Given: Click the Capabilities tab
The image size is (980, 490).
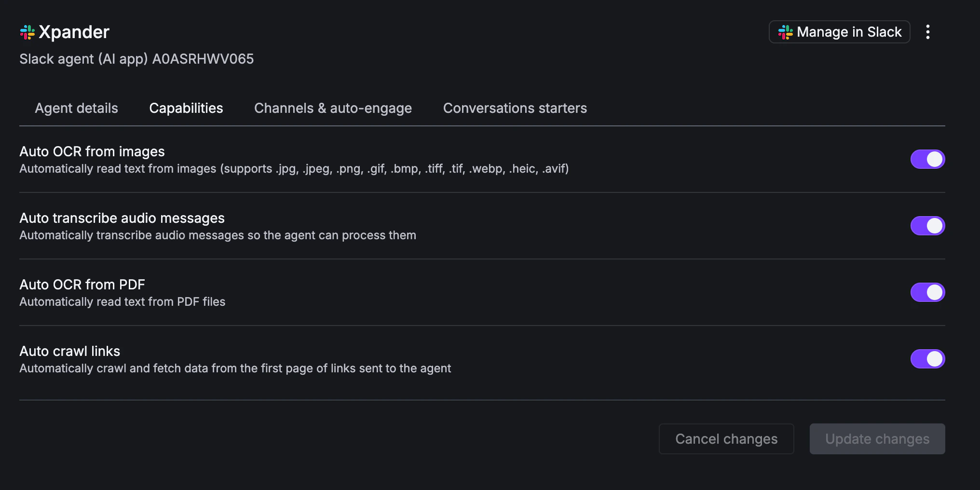Looking at the screenshot, I should (x=186, y=108).
